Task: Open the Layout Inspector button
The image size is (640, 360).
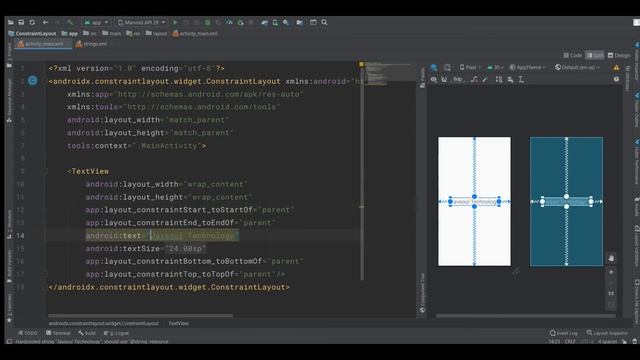Action: pyautogui.click(x=607, y=333)
